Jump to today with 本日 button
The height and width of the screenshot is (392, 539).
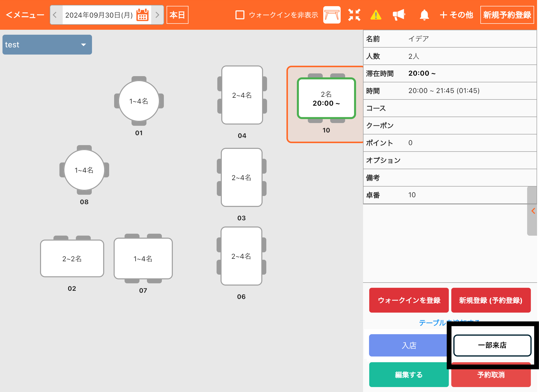pyautogui.click(x=177, y=15)
